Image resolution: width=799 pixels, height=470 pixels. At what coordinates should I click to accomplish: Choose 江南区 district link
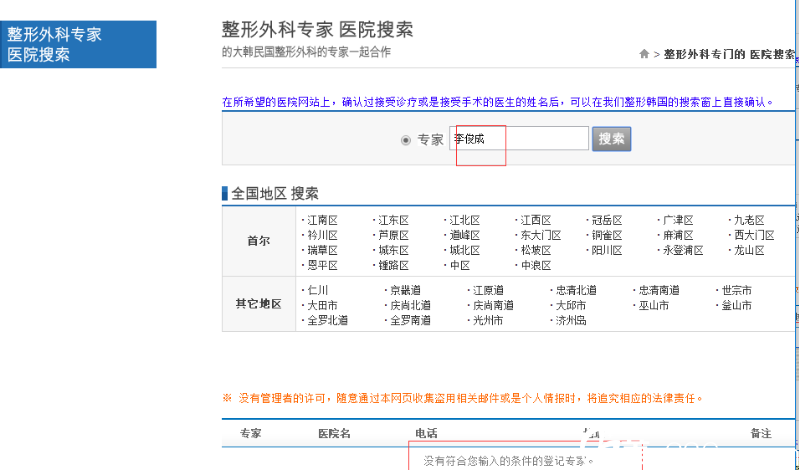pyautogui.click(x=322, y=220)
